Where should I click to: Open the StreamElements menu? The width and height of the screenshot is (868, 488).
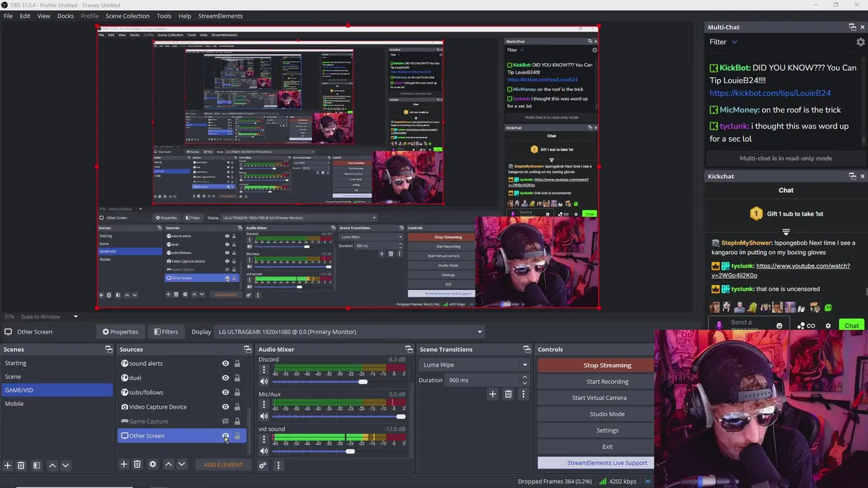coord(220,16)
